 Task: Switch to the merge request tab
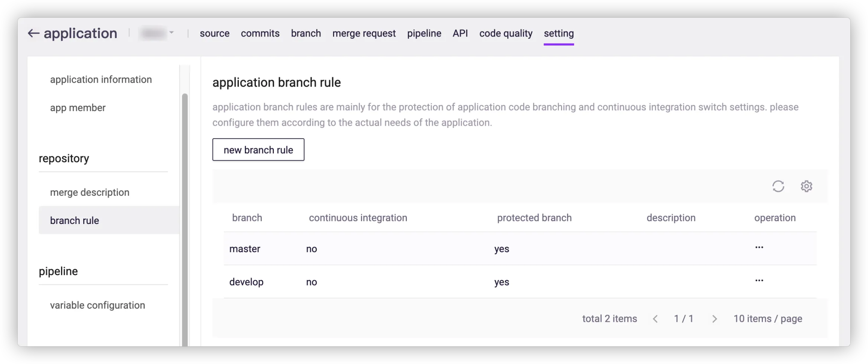[x=364, y=34]
